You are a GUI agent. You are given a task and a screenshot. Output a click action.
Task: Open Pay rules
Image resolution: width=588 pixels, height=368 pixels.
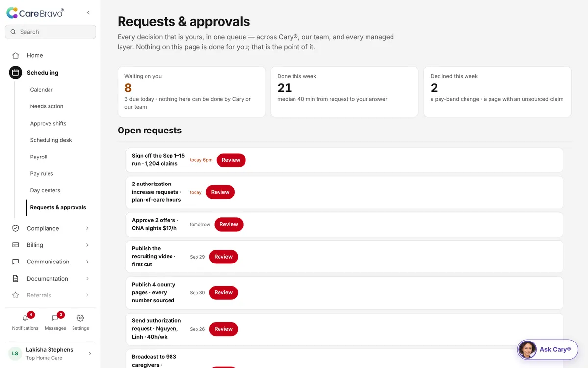[x=42, y=174]
